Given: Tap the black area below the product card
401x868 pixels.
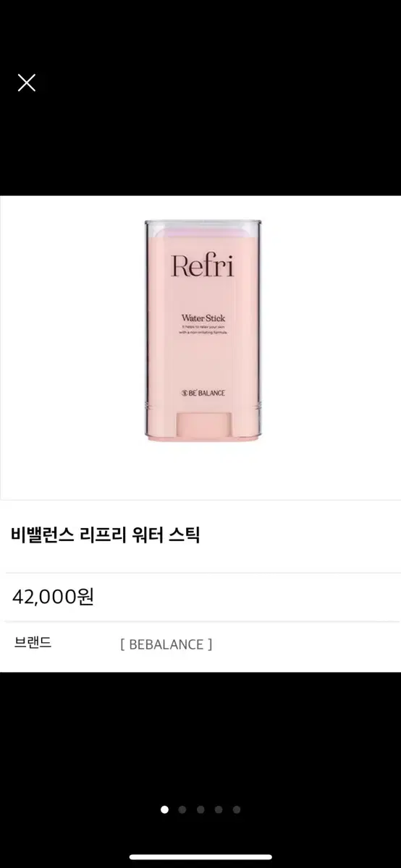Looking at the screenshot, I should 200,738.
